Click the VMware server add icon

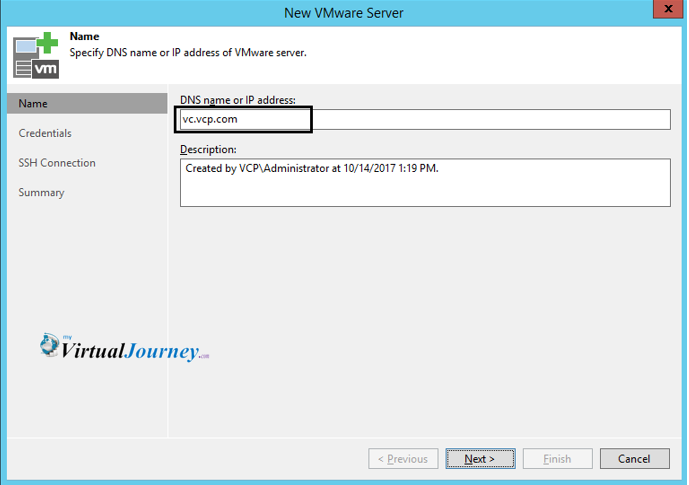pyautogui.click(x=36, y=55)
